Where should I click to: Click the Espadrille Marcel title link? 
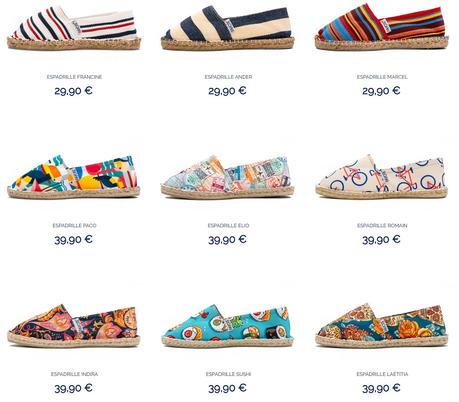[382, 77]
